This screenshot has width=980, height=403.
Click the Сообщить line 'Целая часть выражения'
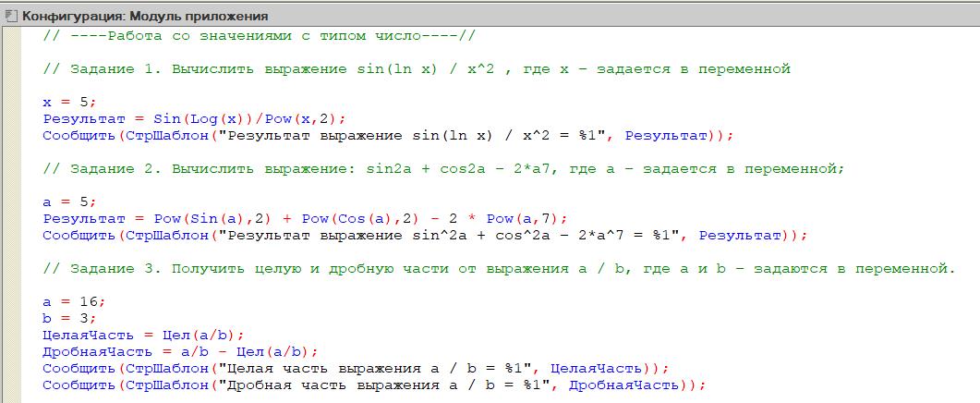357,369
